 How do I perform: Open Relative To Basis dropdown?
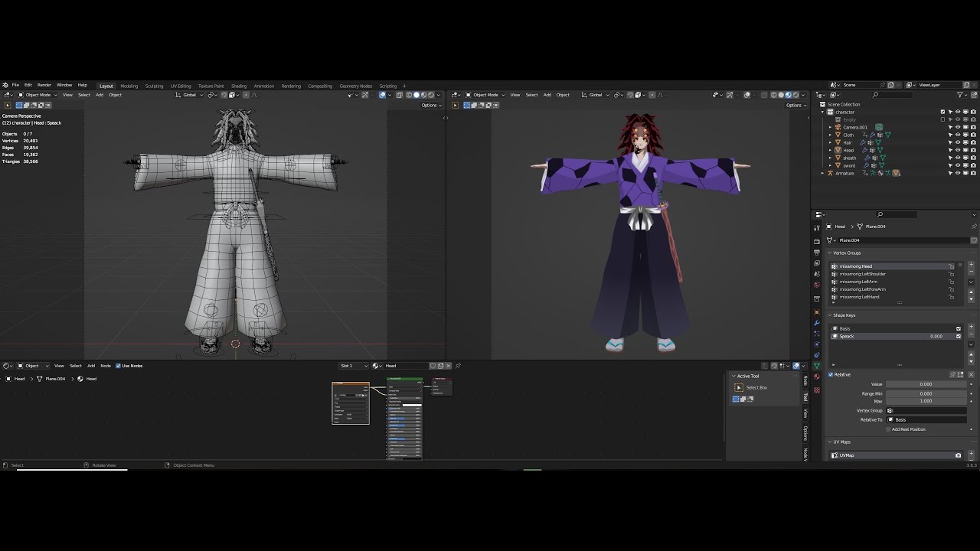[926, 419]
